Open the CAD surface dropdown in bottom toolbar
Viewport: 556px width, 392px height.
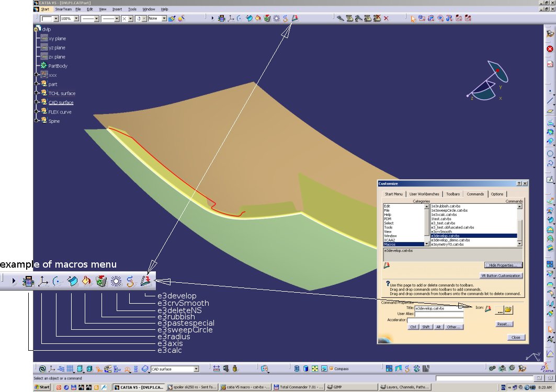coord(196,369)
